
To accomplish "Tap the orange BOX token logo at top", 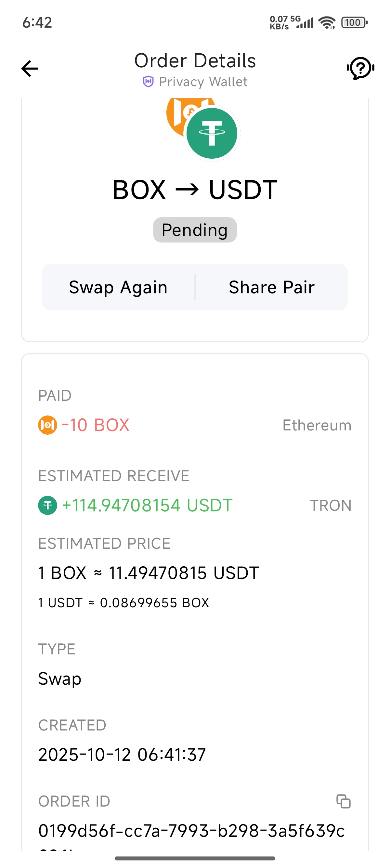I will [x=176, y=113].
